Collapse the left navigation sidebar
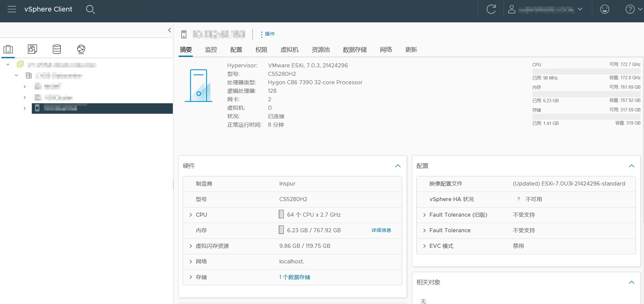 169,30
